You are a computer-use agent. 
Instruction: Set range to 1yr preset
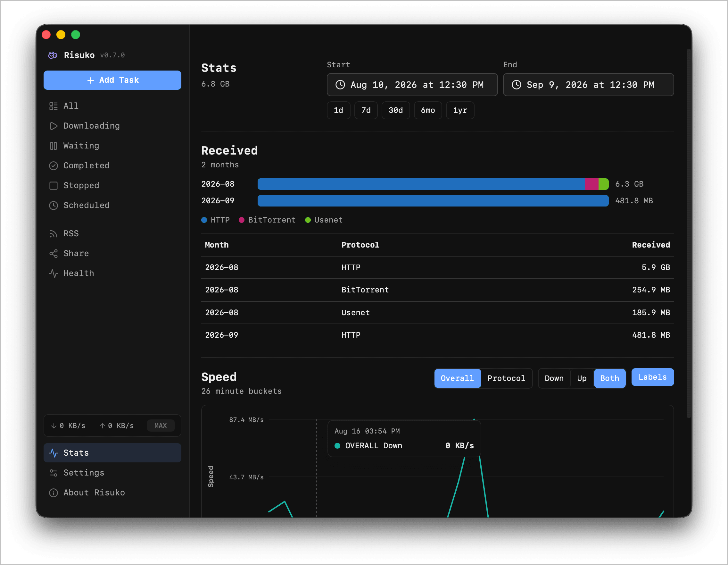[x=460, y=110]
